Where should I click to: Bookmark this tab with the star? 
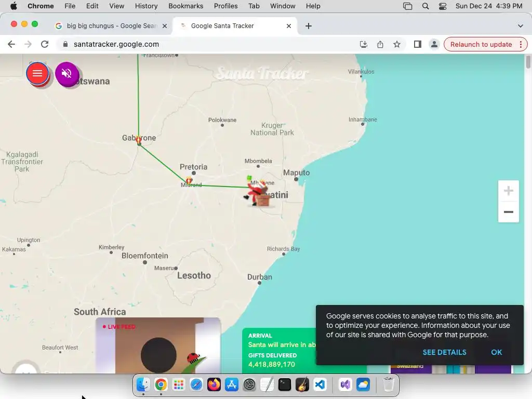pos(397,44)
